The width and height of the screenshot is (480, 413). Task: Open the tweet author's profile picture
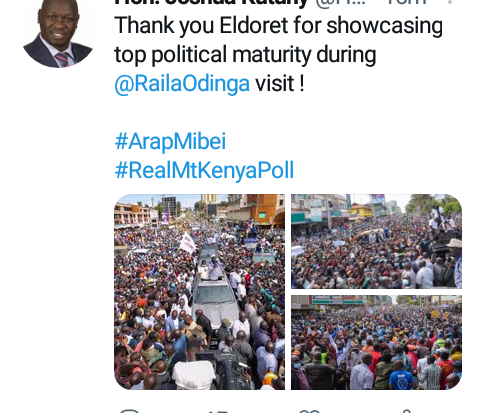57,33
